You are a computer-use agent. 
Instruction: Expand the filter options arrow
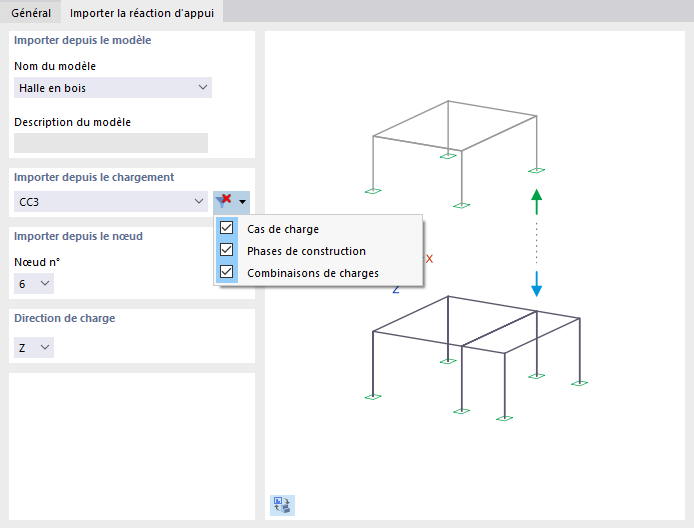pos(243,202)
